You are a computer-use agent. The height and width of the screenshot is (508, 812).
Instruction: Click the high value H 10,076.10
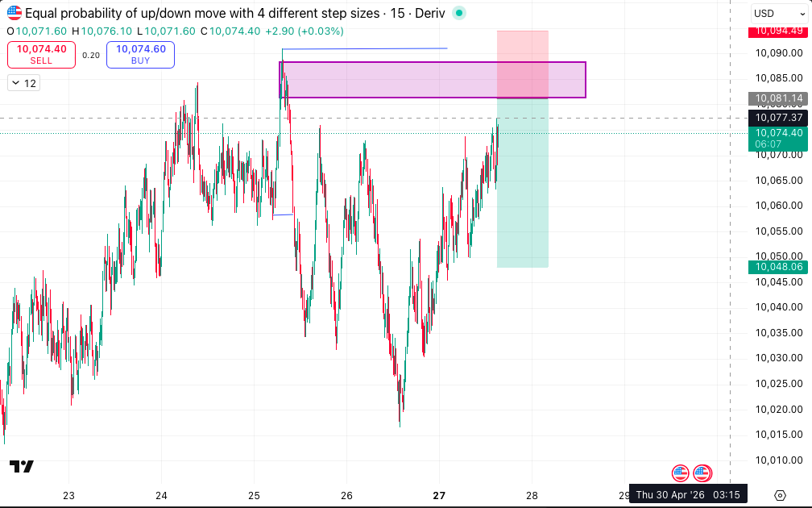(x=102, y=31)
